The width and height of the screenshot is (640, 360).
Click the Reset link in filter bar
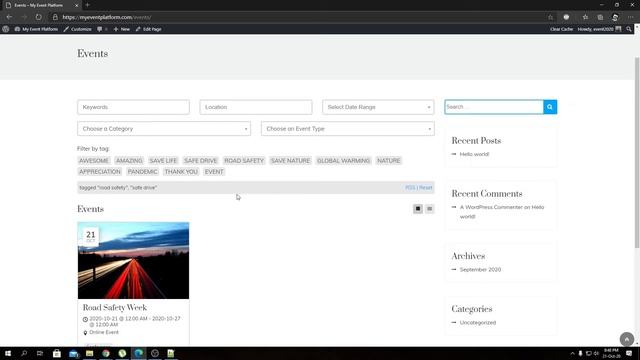(x=426, y=188)
